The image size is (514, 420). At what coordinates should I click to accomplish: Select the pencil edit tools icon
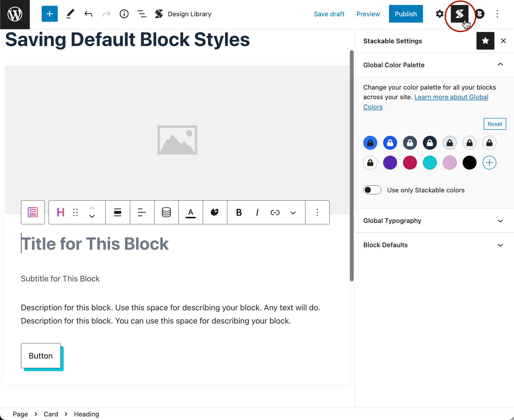pos(70,14)
